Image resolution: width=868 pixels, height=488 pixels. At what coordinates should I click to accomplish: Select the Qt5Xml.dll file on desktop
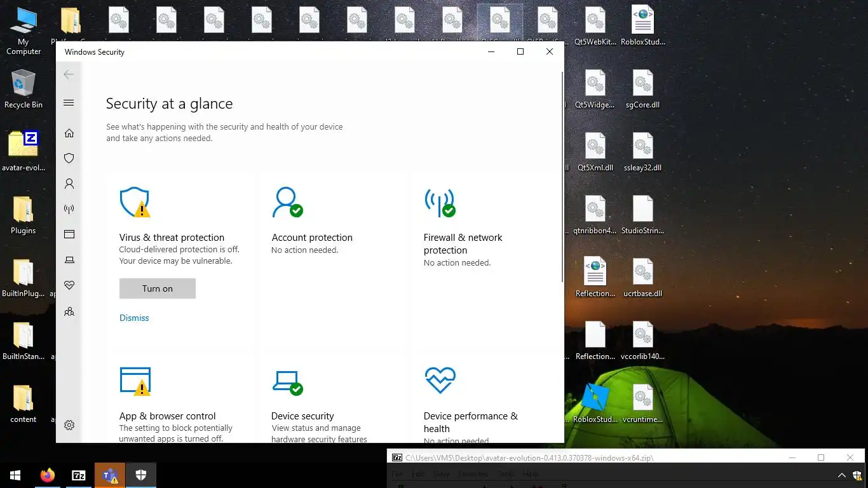coord(595,152)
